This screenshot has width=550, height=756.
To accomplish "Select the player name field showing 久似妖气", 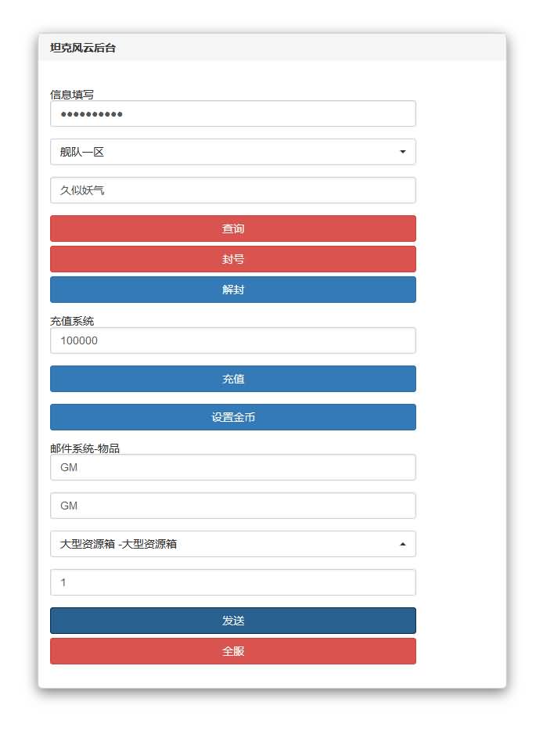I will pyautogui.click(x=232, y=190).
